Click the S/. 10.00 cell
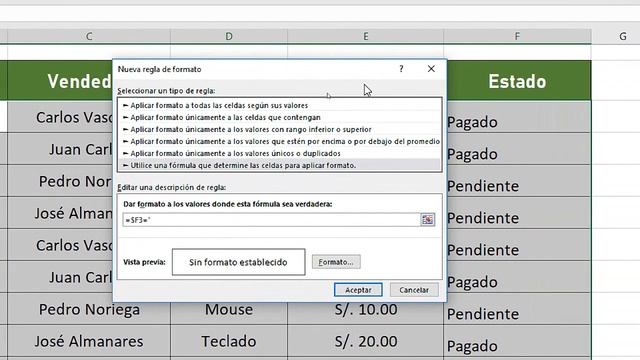The height and width of the screenshot is (360, 640). tap(366, 309)
